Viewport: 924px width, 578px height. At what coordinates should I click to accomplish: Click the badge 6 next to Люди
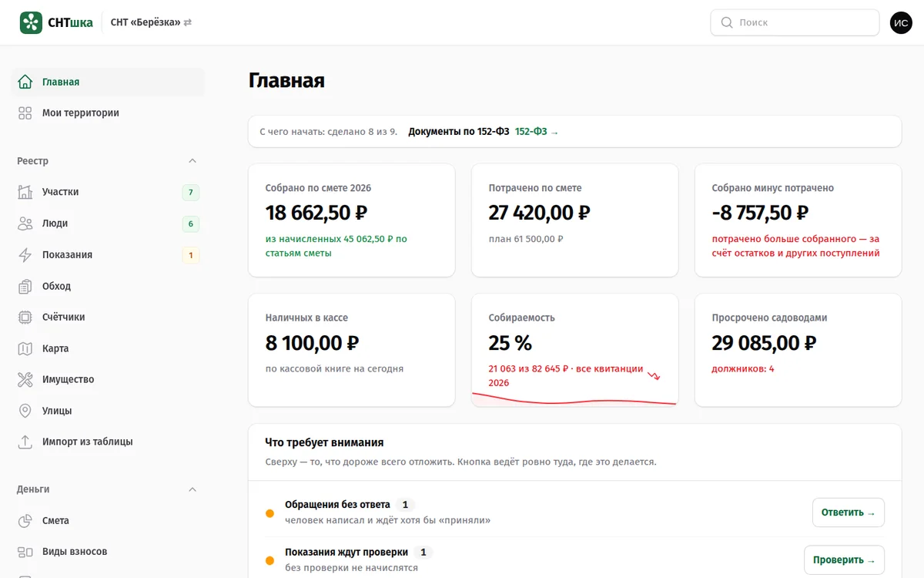[191, 224]
